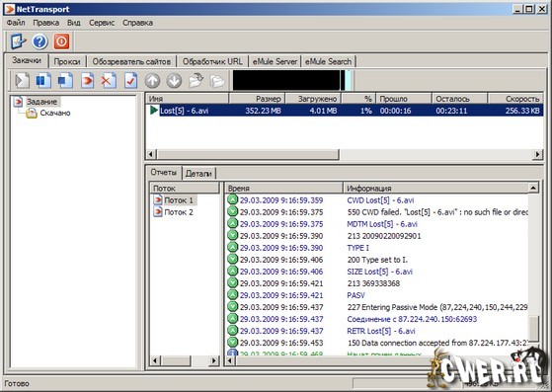The image size is (552, 392).
Task: Click the Скорость column header
Action: click(x=515, y=99)
